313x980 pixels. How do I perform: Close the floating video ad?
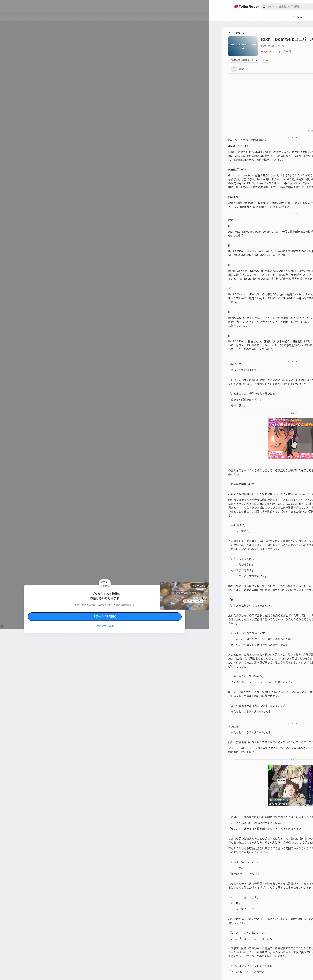[207, 580]
